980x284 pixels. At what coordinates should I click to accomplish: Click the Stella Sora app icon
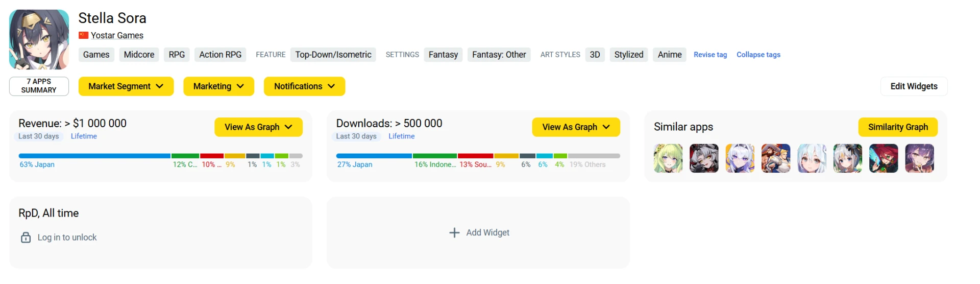tap(39, 39)
